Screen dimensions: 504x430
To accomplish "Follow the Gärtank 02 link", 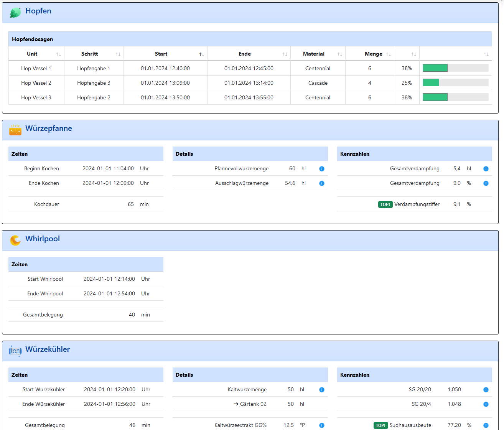I will click(250, 404).
